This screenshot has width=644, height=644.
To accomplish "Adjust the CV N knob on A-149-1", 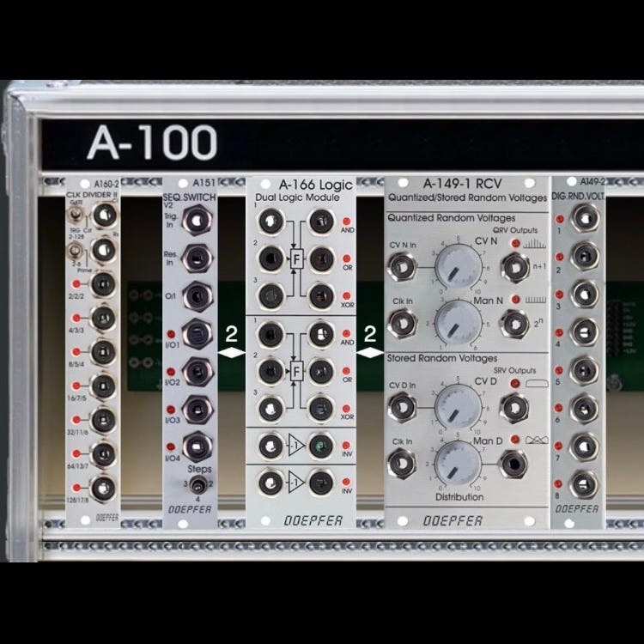I will (x=459, y=268).
